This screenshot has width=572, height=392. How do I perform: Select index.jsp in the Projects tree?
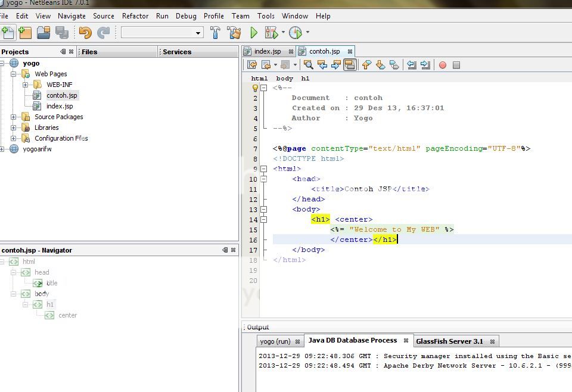pos(60,106)
